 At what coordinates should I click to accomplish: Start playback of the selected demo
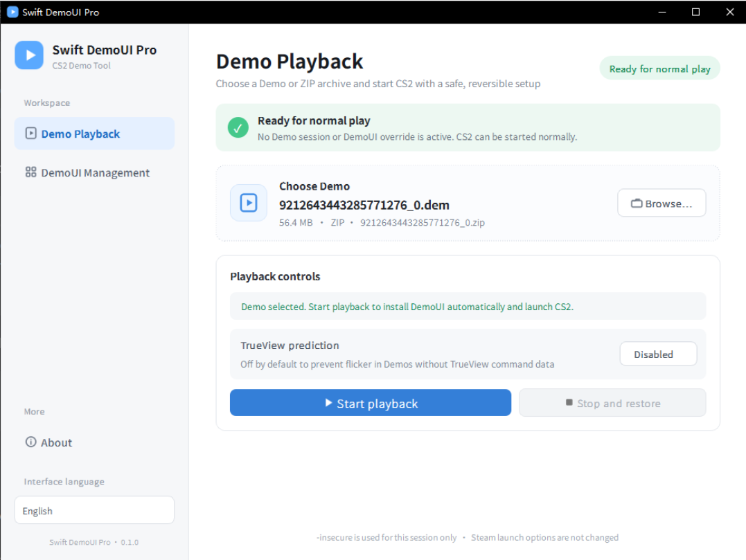coord(370,403)
